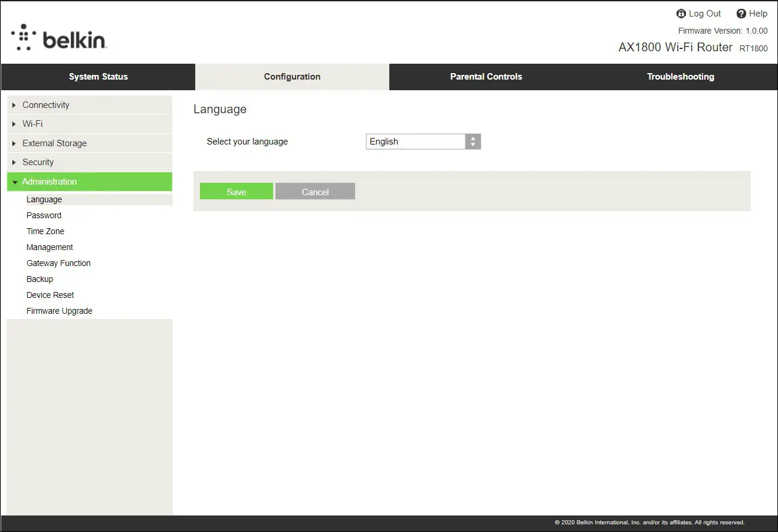Click the RT1800 model label
Viewport: 778px width, 532px height.
tap(754, 48)
